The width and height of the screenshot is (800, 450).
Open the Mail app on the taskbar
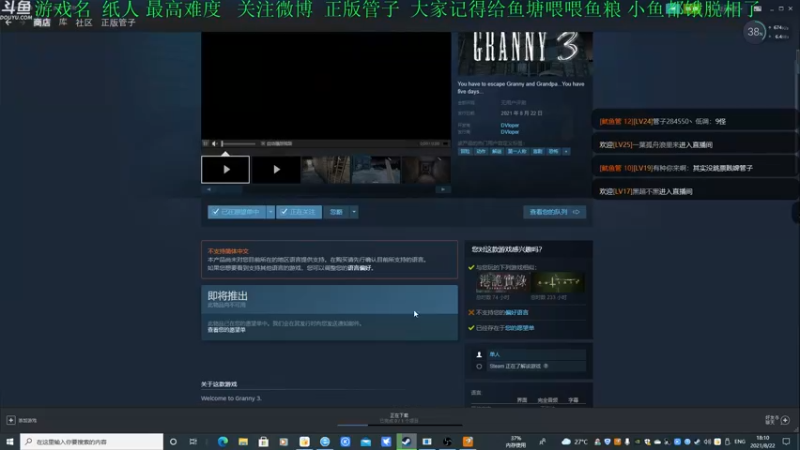pos(366,441)
